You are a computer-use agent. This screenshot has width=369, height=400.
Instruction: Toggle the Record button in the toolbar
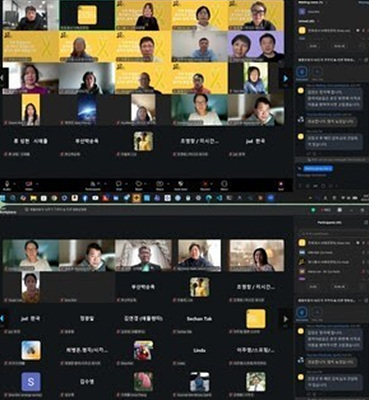click(x=205, y=184)
